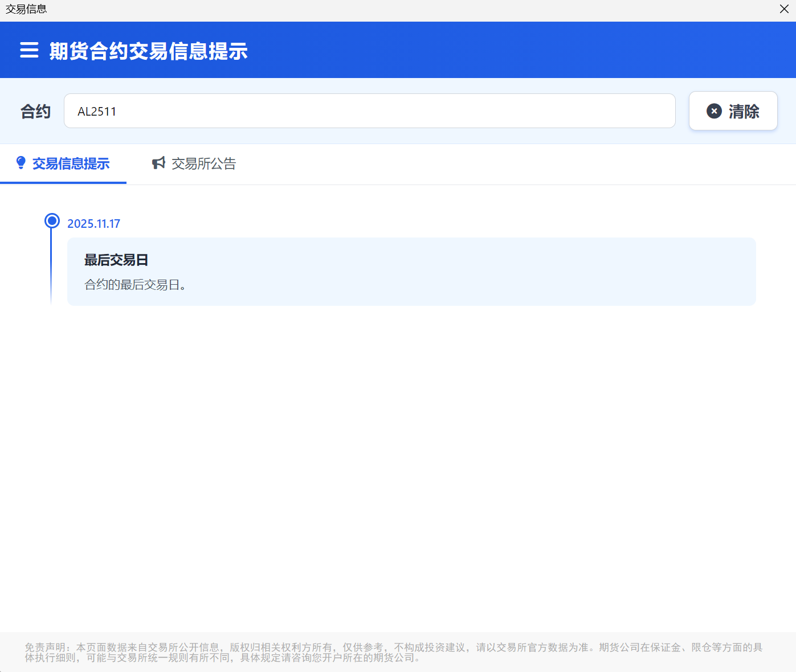Click the vertical timeline line below the marker
The height and width of the screenshot is (672, 796).
(51, 268)
